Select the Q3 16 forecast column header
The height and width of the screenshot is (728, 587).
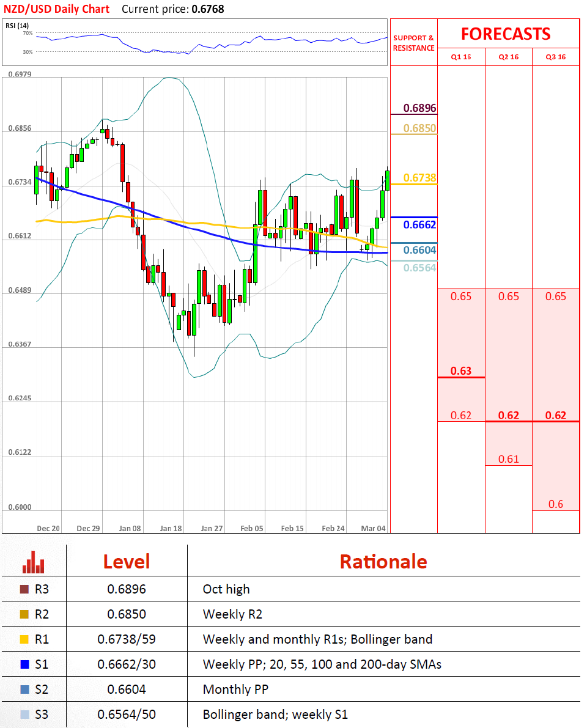(556, 57)
